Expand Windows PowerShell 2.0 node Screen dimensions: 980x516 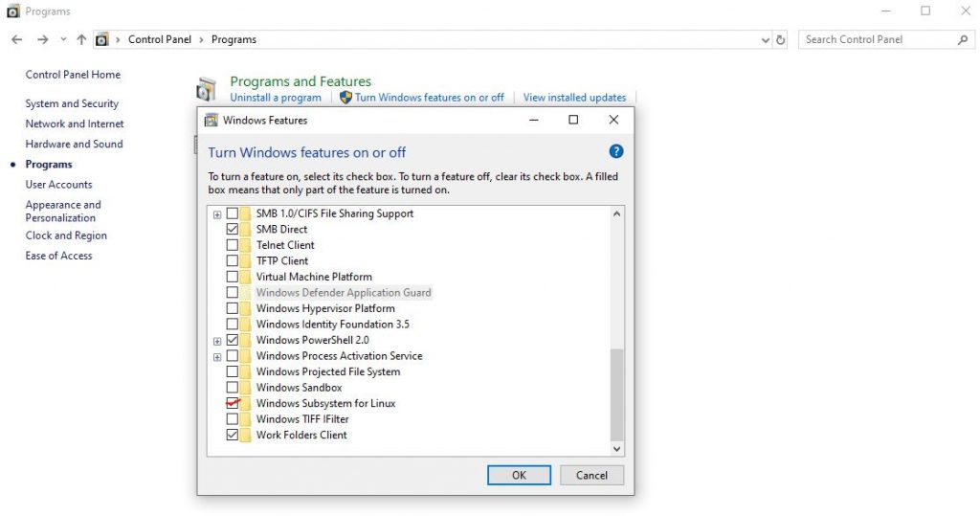(x=217, y=342)
